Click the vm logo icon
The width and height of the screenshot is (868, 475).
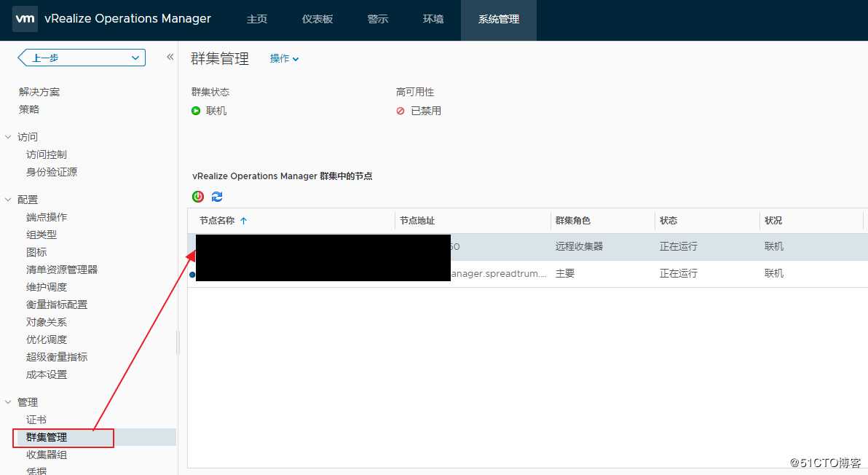[25, 19]
